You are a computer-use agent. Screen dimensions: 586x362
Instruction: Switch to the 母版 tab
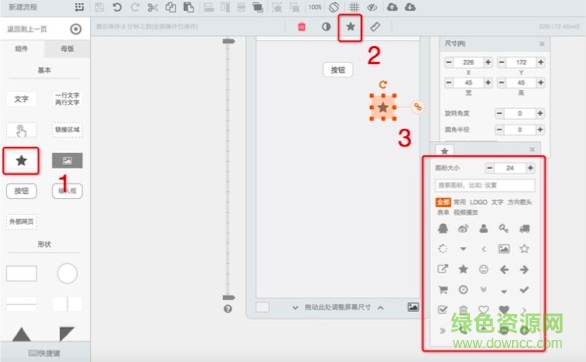point(67,49)
